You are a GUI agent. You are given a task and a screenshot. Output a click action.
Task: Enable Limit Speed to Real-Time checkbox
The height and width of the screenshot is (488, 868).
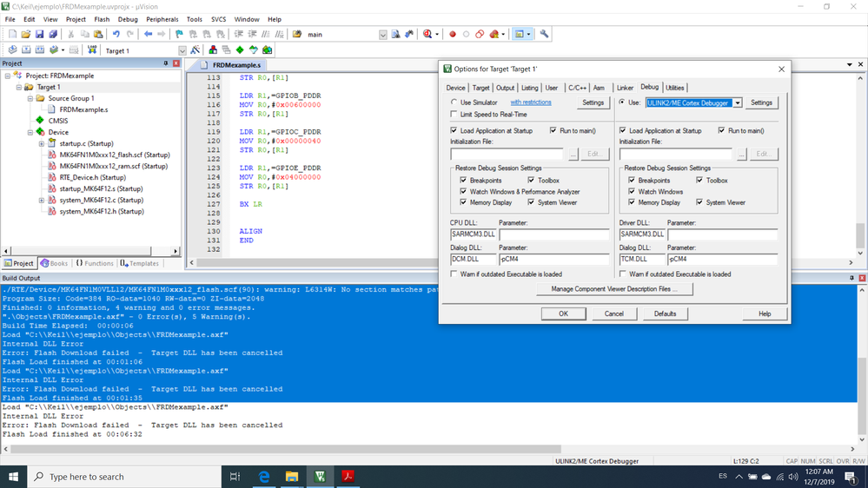[x=454, y=114]
